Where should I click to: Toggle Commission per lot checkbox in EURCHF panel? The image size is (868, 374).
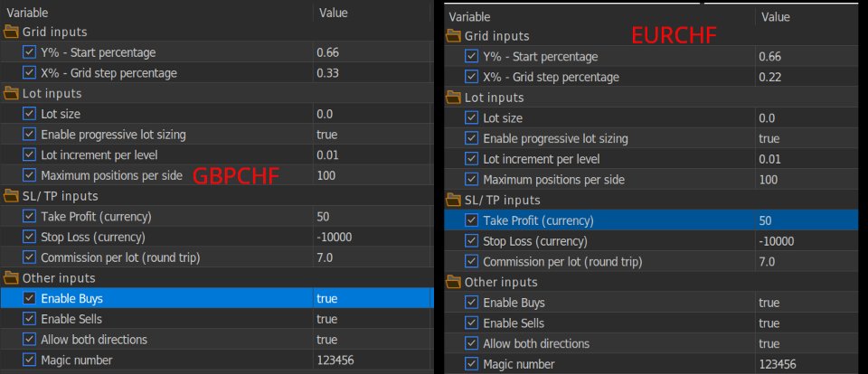coord(471,261)
